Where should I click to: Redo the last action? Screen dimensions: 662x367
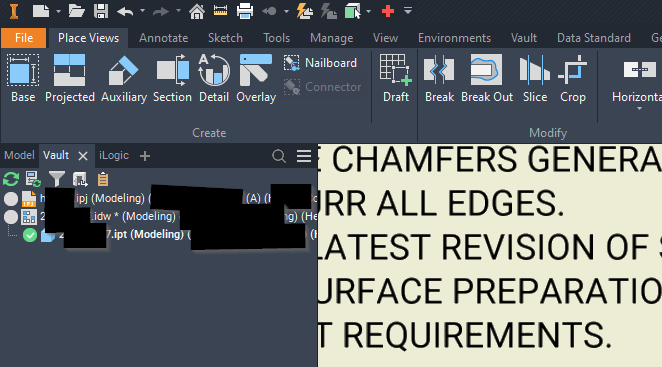coord(161,11)
